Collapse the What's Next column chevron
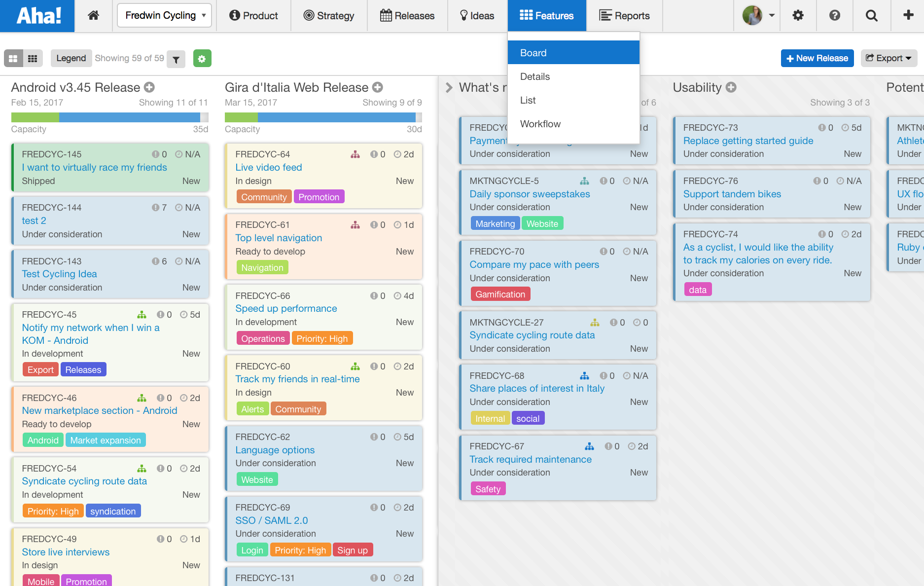Image resolution: width=924 pixels, height=586 pixels. (x=449, y=87)
